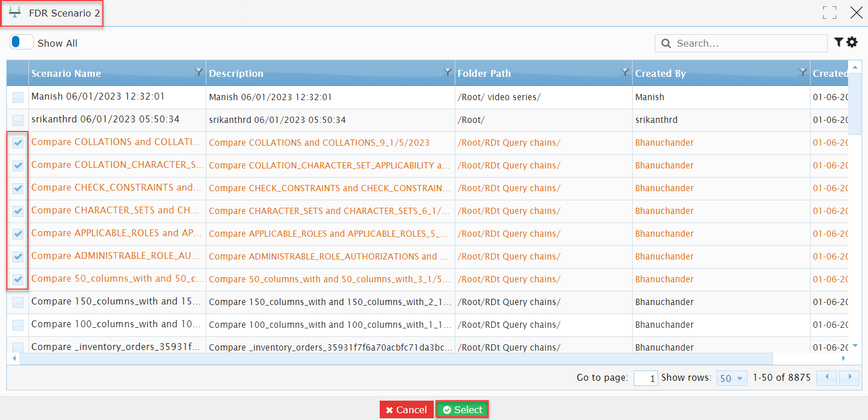Click description Compare CHECK_CONSTRAINTS and CHECK_CONSTRAIN
The image size is (868, 420).
pyautogui.click(x=329, y=188)
